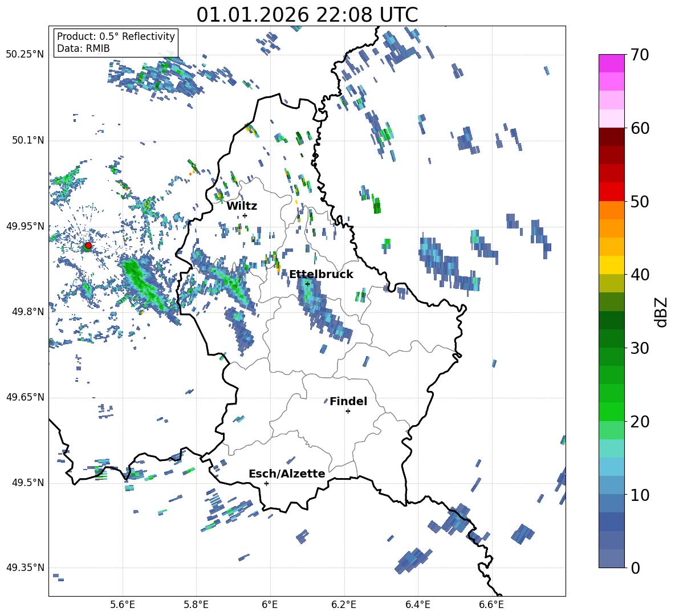Click the orange 50 dBZ color band
The image size is (675, 616).
611,210
